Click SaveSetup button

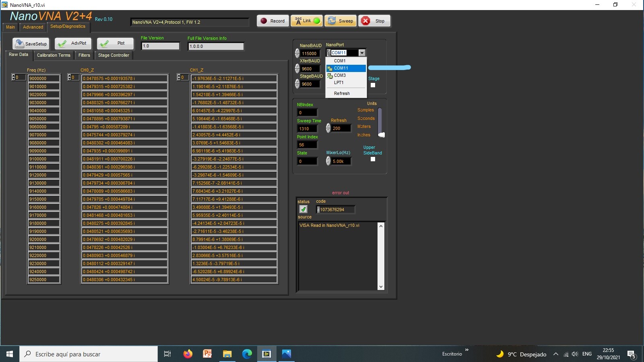click(31, 43)
